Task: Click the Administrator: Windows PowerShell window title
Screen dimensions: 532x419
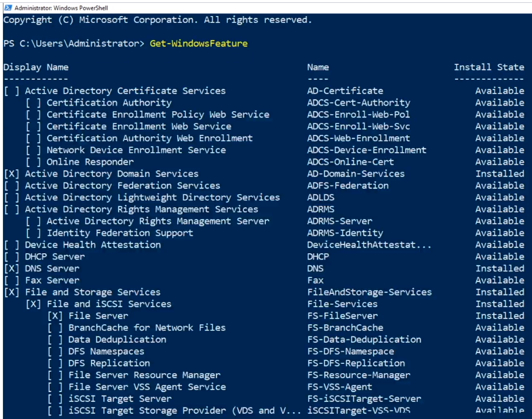Action: click(61, 8)
